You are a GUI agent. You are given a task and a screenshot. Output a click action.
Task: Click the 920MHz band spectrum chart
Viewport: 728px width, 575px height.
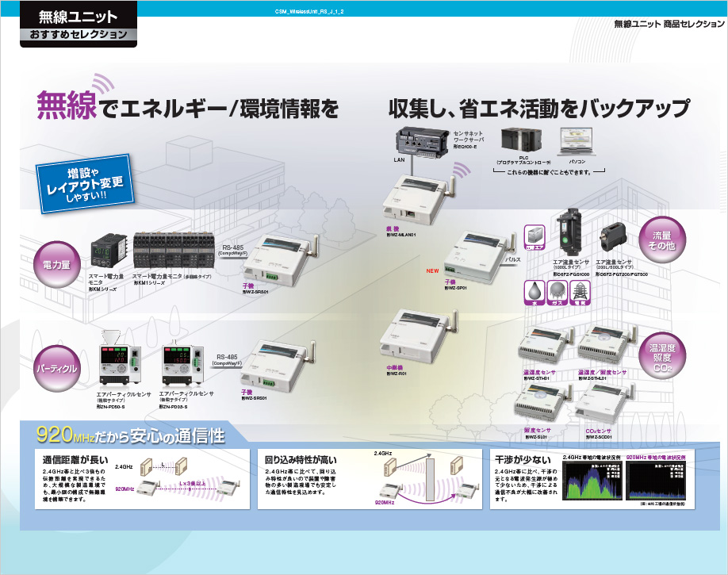click(656, 481)
